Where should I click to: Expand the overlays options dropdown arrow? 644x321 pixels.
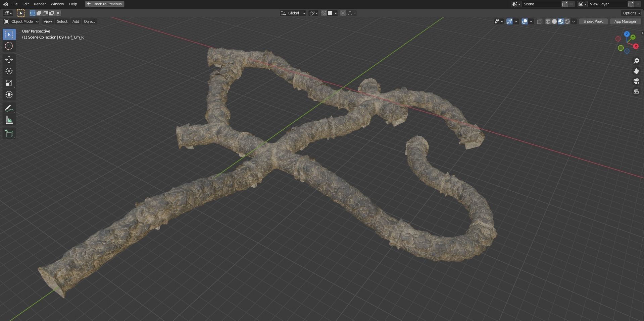pos(531,21)
